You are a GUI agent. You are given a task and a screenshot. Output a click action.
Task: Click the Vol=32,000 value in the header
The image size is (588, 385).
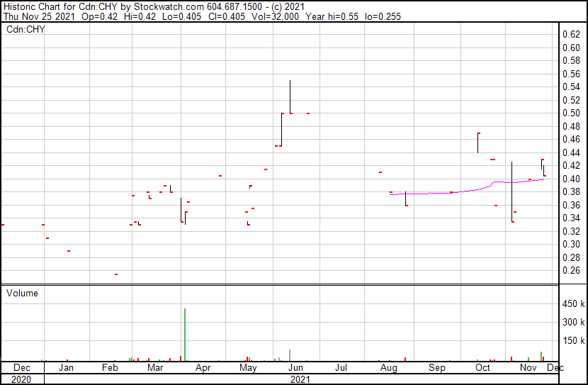pyautogui.click(x=276, y=16)
